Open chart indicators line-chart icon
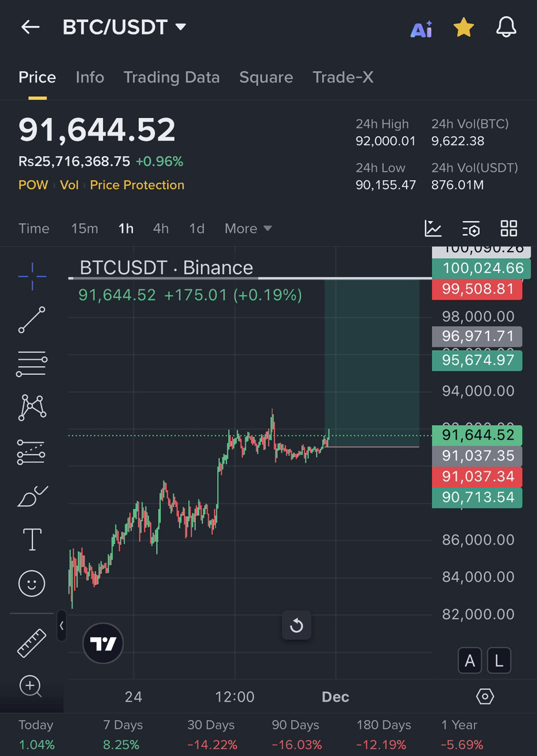The image size is (537, 756). pos(433,228)
